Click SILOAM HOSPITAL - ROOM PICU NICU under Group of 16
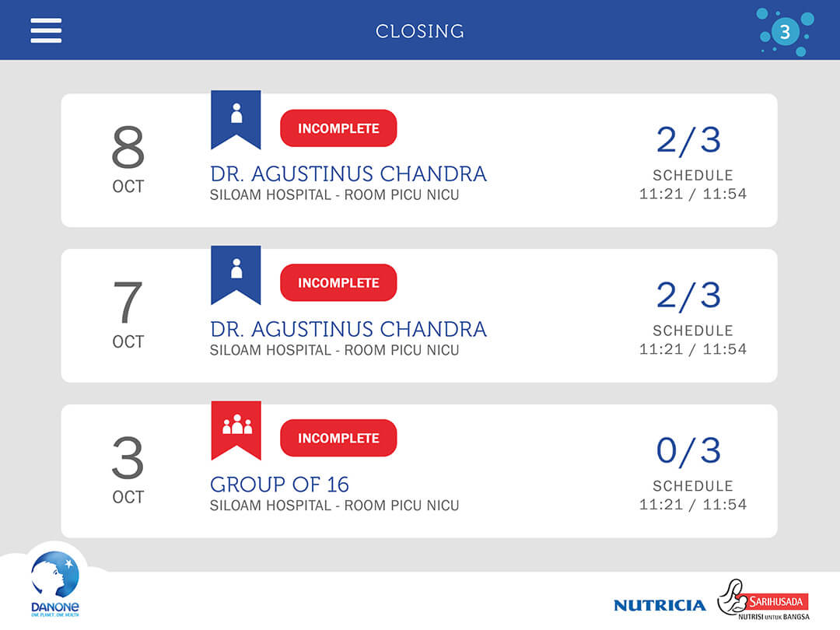This screenshot has width=840, height=630. pos(334,506)
